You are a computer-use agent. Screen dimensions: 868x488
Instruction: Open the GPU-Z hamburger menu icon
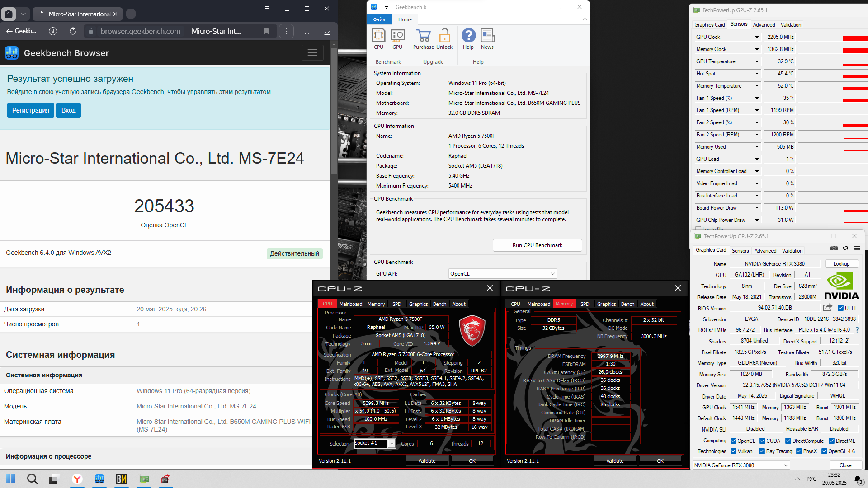(x=857, y=248)
